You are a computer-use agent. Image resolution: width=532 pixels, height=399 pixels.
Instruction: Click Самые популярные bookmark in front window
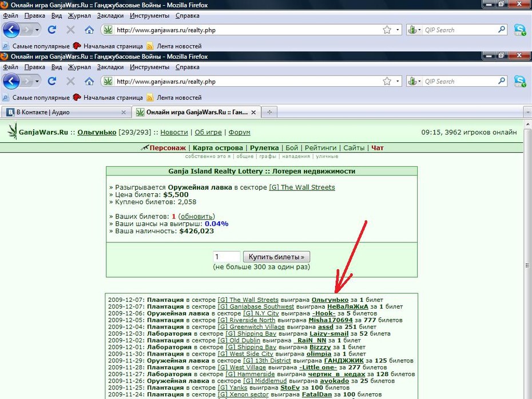point(36,98)
